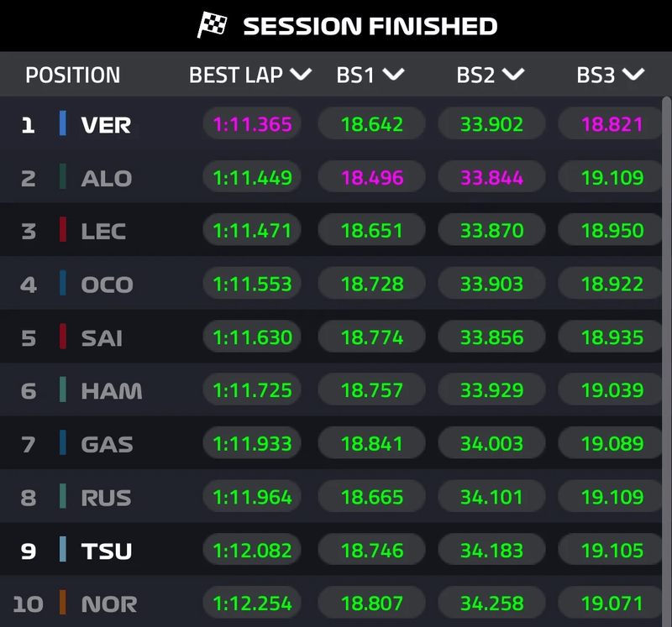Select ALO's purple BS2 time 33.844
Viewport: 672px width, 627px height.
click(x=491, y=178)
